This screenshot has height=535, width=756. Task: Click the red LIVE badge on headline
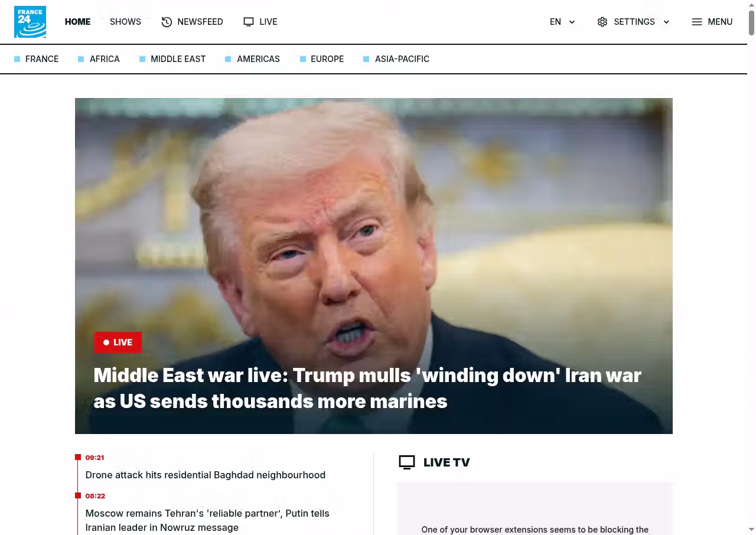(x=118, y=342)
